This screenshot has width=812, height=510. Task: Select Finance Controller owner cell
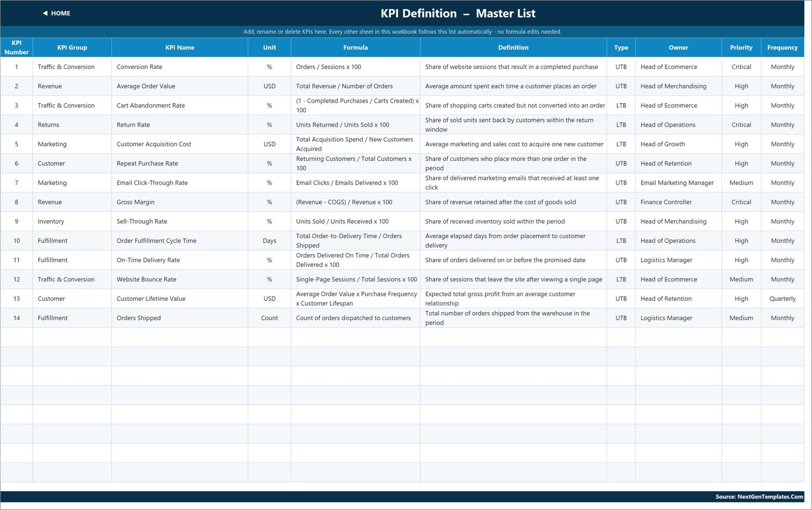(x=678, y=202)
